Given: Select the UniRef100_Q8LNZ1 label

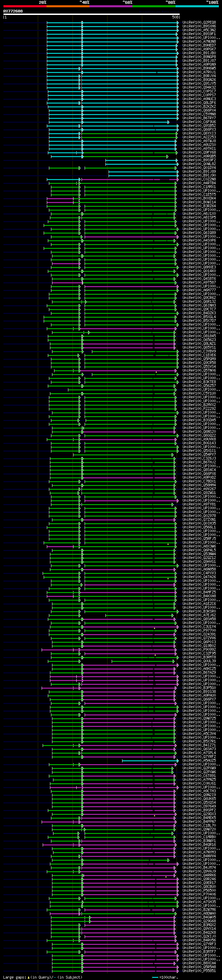Looking at the screenshot, I should [x=199, y=343].
